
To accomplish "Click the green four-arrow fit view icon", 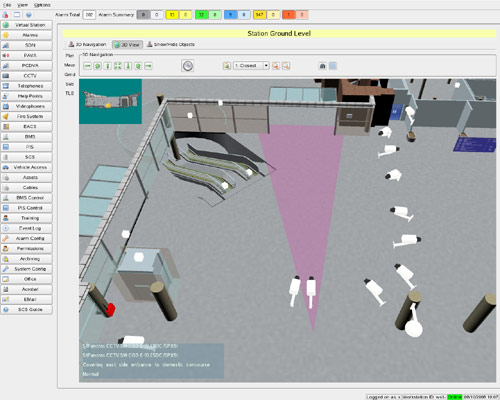I will [x=118, y=66].
